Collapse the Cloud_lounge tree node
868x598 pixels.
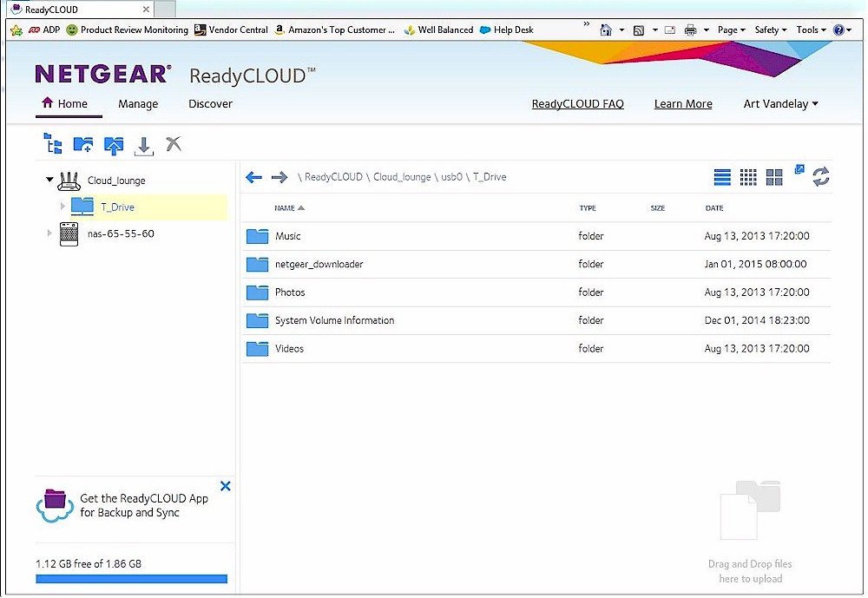pos(49,180)
